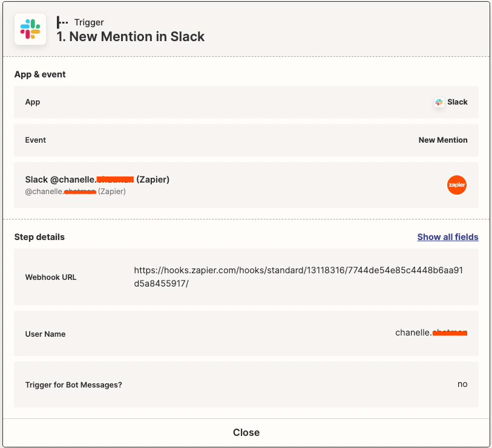Select the Webhook URL value text

click(298, 277)
